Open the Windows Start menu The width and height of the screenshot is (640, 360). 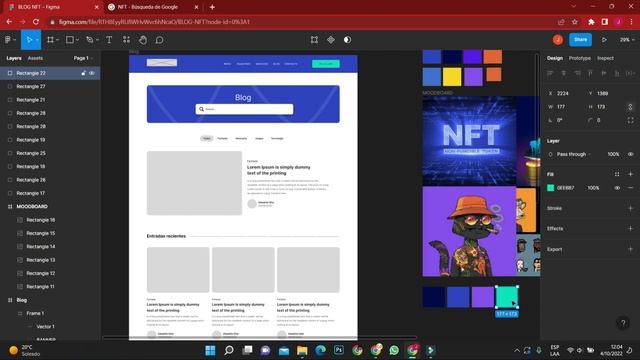[210, 350]
